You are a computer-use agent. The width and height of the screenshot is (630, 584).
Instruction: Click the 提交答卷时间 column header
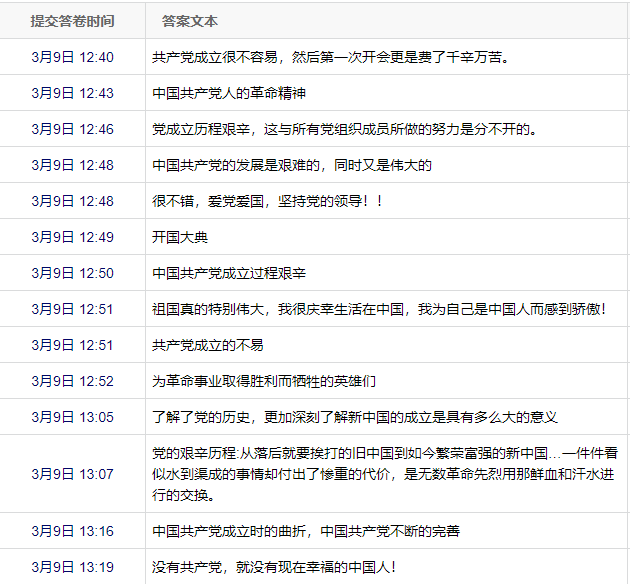pyautogui.click(x=72, y=21)
